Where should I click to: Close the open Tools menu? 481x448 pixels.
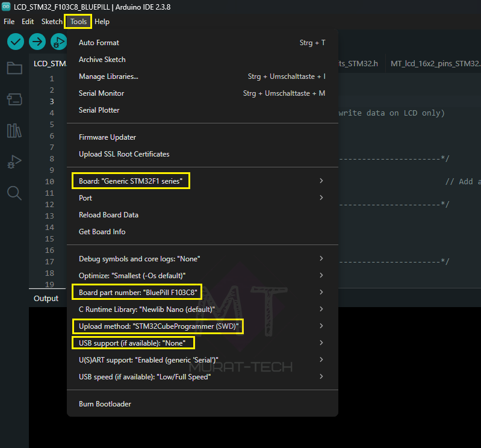78,22
